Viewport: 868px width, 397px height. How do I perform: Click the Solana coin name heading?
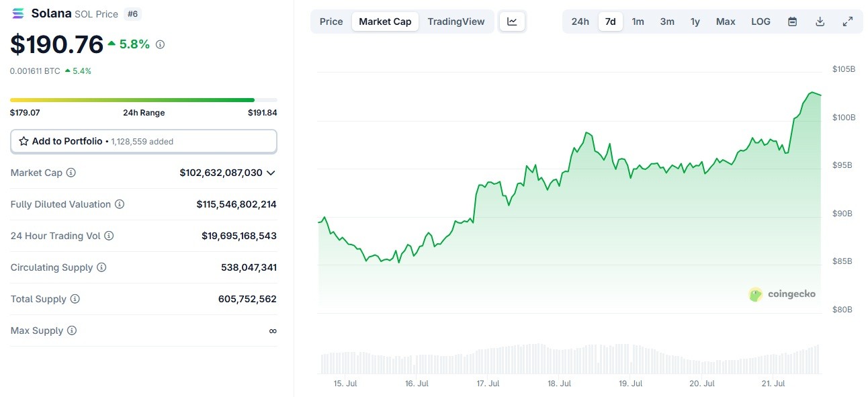click(51, 13)
